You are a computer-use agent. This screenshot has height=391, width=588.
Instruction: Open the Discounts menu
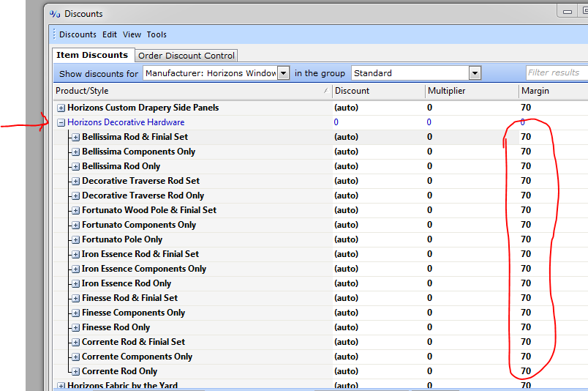tap(78, 34)
